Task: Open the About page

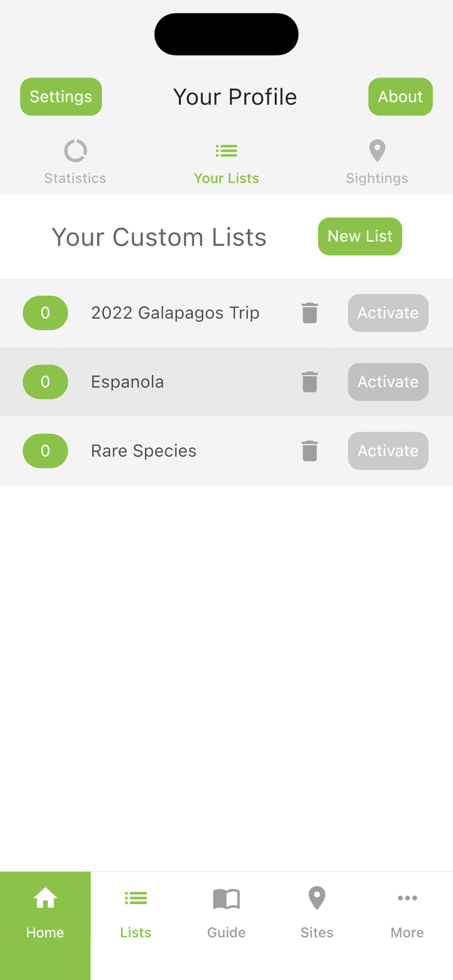Action: tap(401, 96)
